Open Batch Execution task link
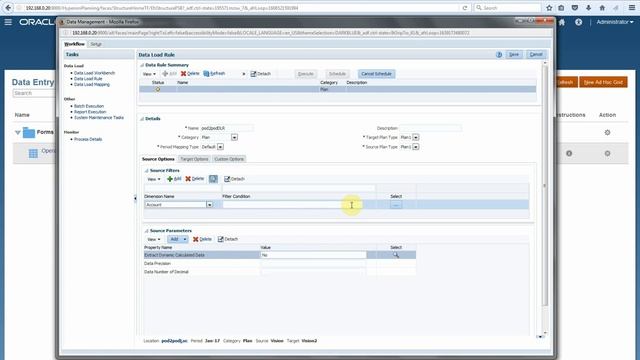 (x=89, y=106)
